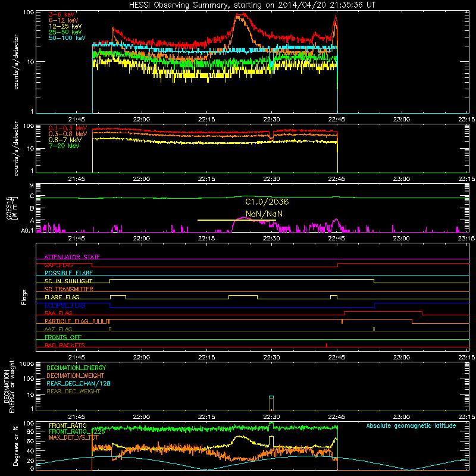
Task: Click 22:45 tick label under the decimation panel
Action: pos(337,417)
